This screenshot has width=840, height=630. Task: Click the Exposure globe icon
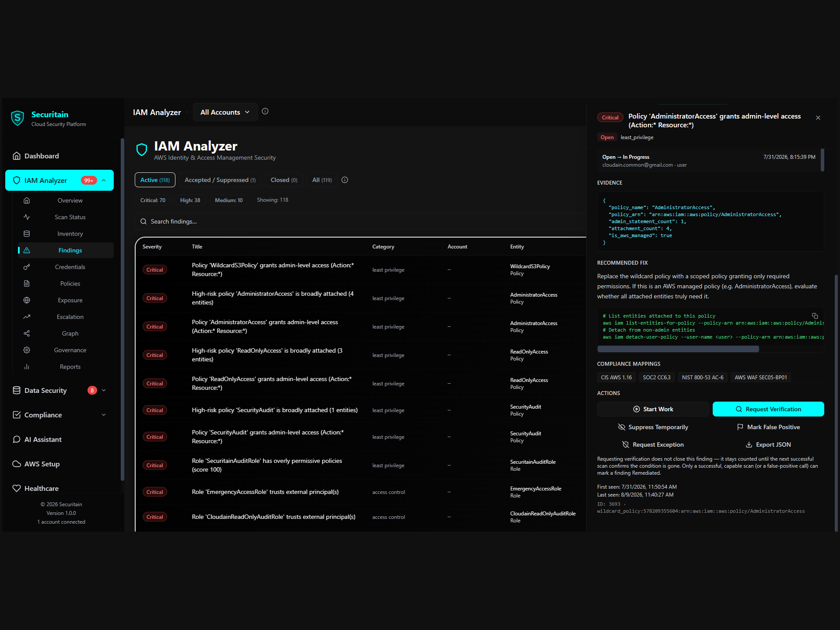coord(27,301)
